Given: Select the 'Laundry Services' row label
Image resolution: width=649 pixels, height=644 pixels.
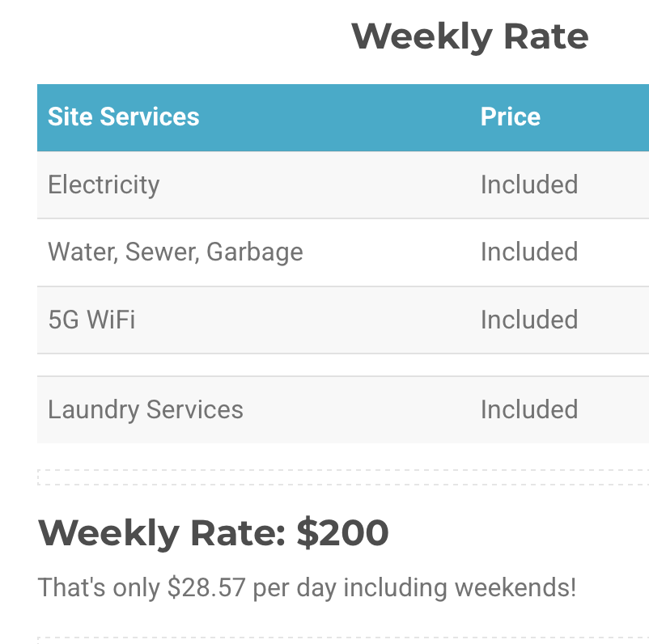Looking at the screenshot, I should click(x=146, y=409).
